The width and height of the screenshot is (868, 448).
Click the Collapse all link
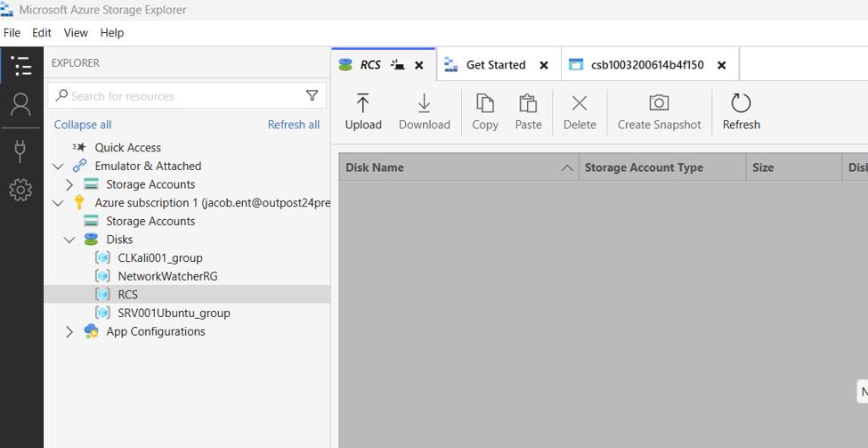83,125
